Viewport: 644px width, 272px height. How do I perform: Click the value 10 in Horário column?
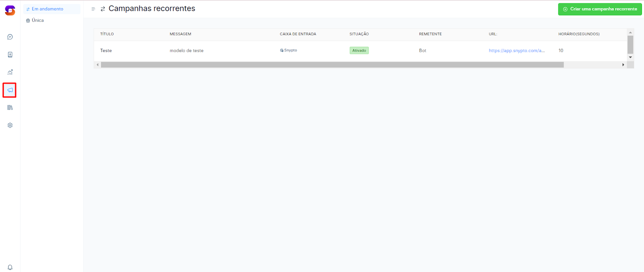[x=561, y=50]
